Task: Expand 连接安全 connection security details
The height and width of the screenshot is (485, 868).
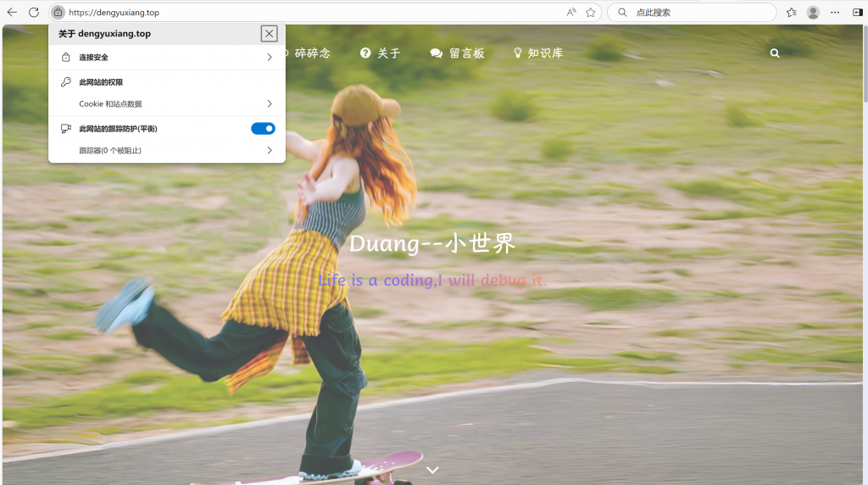Action: point(167,58)
